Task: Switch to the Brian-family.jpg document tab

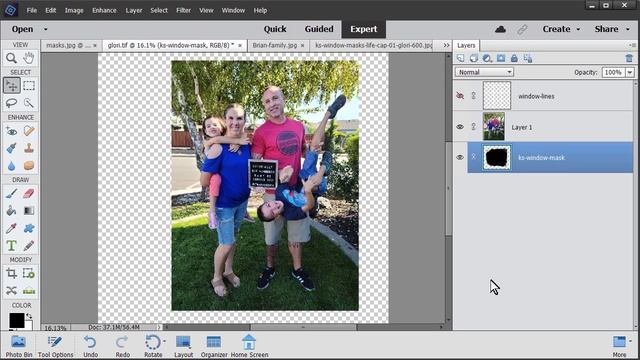Action: pos(275,45)
